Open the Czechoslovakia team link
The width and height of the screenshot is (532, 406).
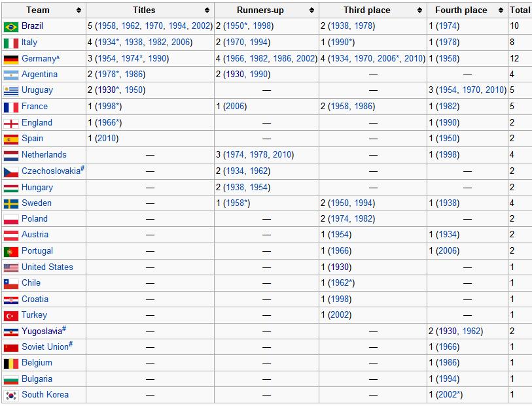click(51, 171)
